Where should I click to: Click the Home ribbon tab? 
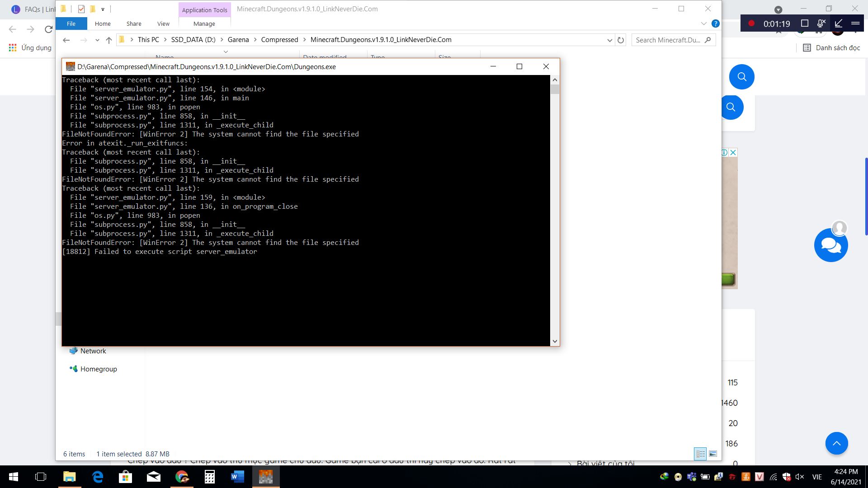(103, 23)
